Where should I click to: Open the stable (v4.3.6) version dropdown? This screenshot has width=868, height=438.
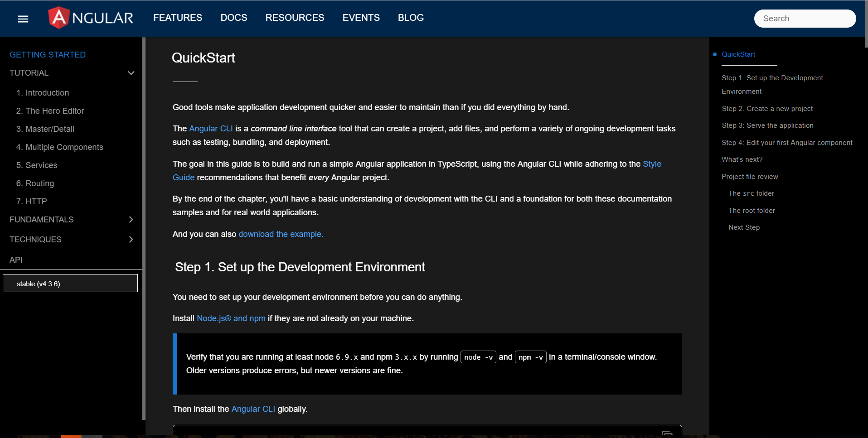pos(70,284)
